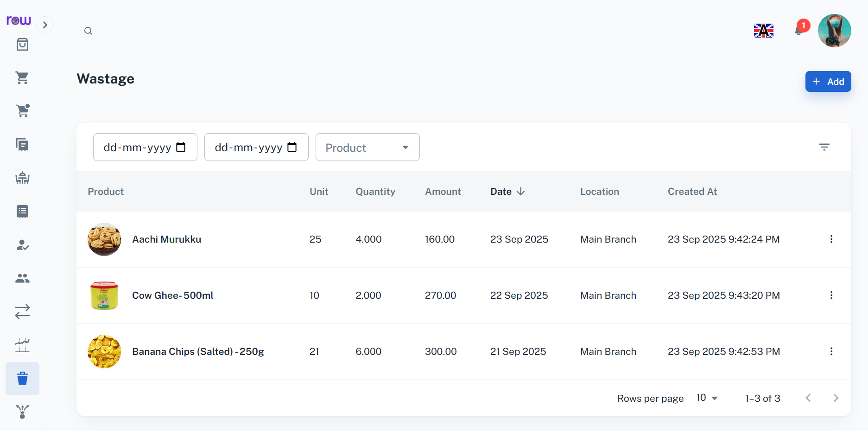The width and height of the screenshot is (868, 431).
Task: Expand the sidebar with chevron arrow
Action: 45,25
